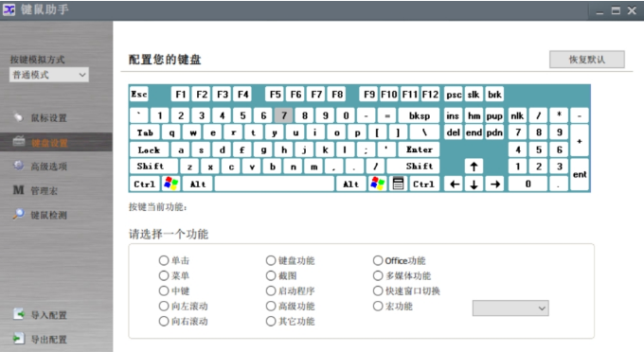Click the psc (print screen) key
Viewport: 644px width, 352px height.
pos(454,95)
